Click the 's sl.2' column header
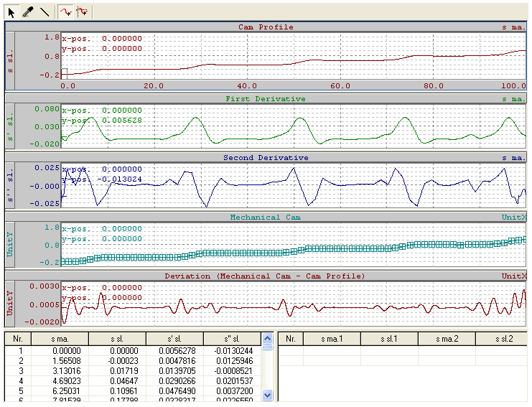The width and height of the screenshot is (532, 407). 501,339
